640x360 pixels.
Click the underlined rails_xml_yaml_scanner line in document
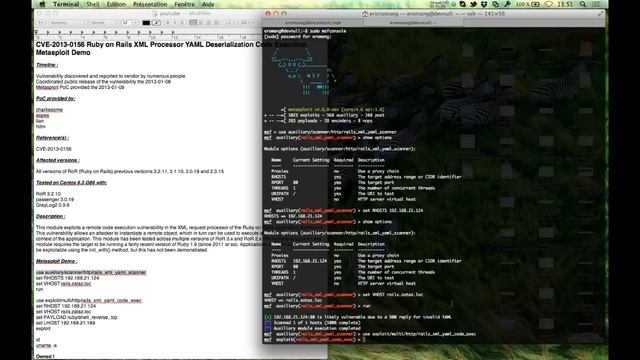coord(91,272)
